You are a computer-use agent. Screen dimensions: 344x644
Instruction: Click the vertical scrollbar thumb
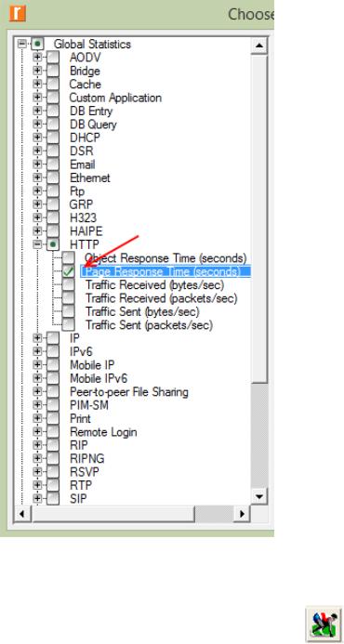[259, 218]
